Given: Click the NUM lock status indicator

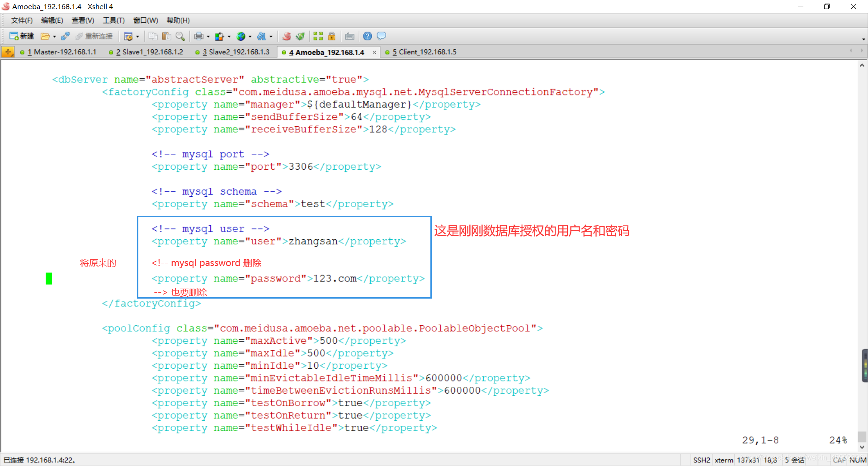Looking at the screenshot, I should click(858, 460).
